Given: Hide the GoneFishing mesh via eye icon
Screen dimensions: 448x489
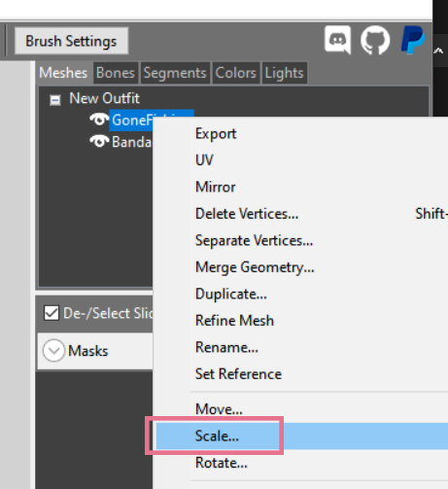Looking at the screenshot, I should click(99, 120).
